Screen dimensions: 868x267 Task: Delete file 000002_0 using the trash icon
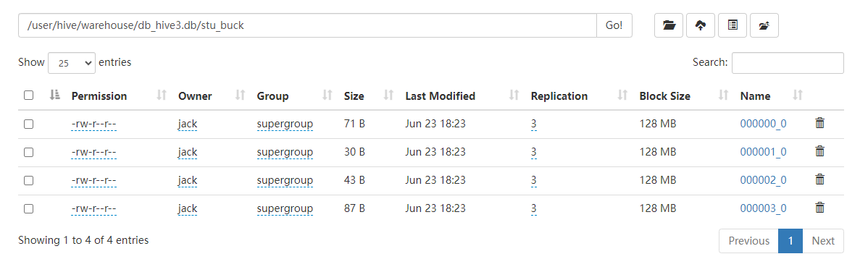tap(820, 180)
